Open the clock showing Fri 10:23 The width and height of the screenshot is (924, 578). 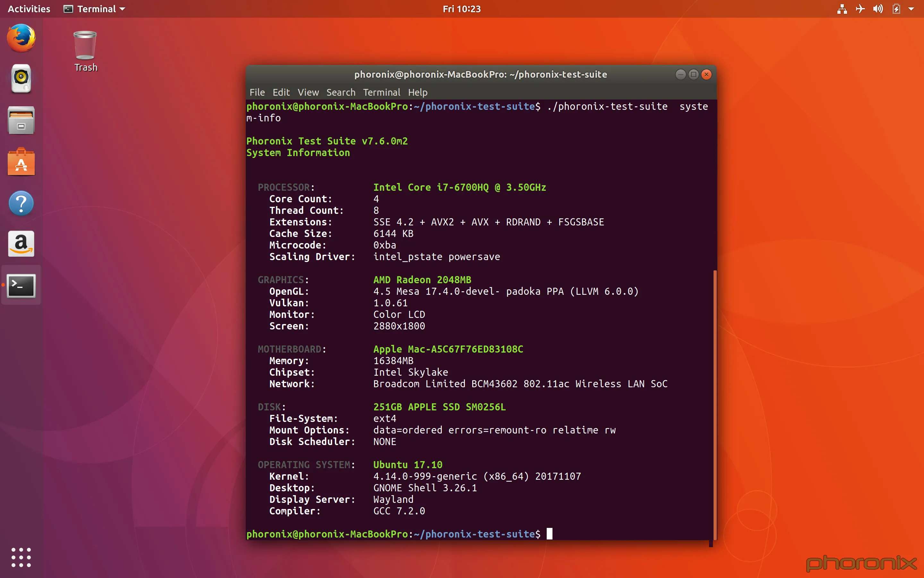[x=462, y=9]
